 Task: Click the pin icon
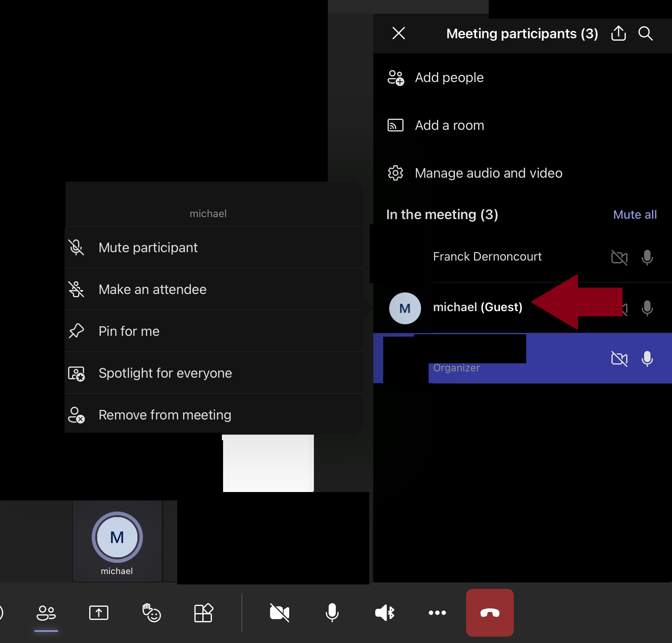(x=76, y=331)
